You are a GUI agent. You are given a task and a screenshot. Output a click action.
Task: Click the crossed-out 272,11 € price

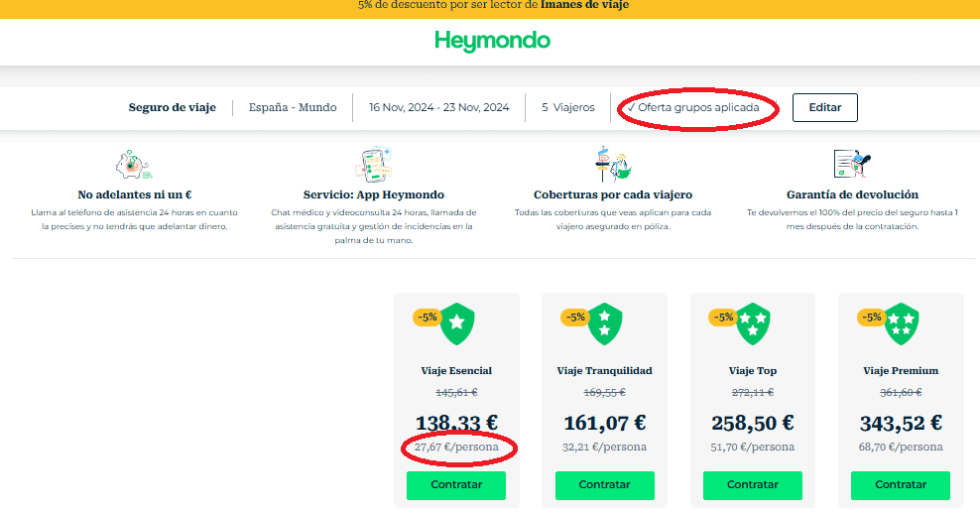pyautogui.click(x=753, y=392)
